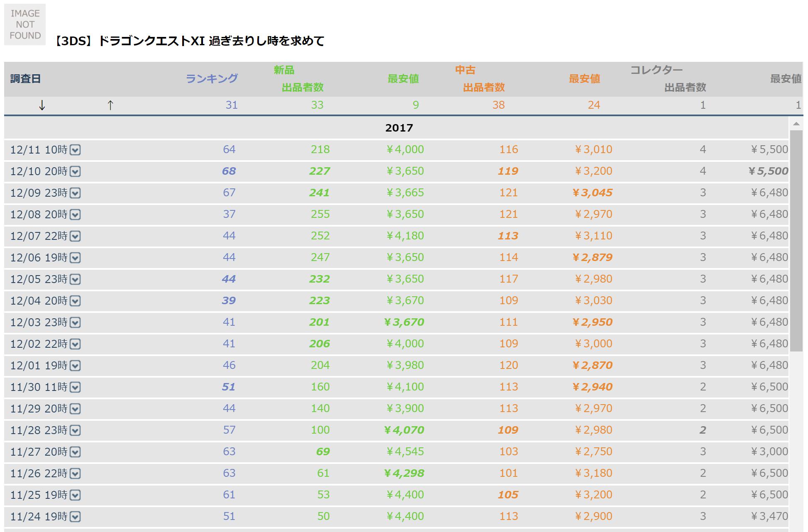Click the vertical scrollbar thumb of the table

[x=796, y=241]
